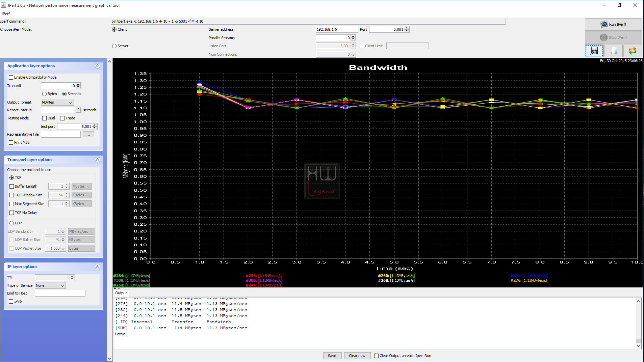Click the Port number field

point(387,29)
